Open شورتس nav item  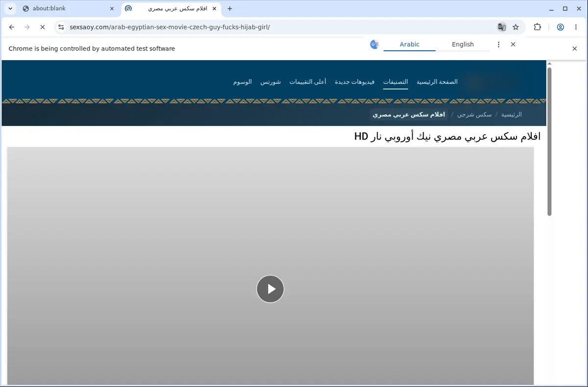point(270,82)
